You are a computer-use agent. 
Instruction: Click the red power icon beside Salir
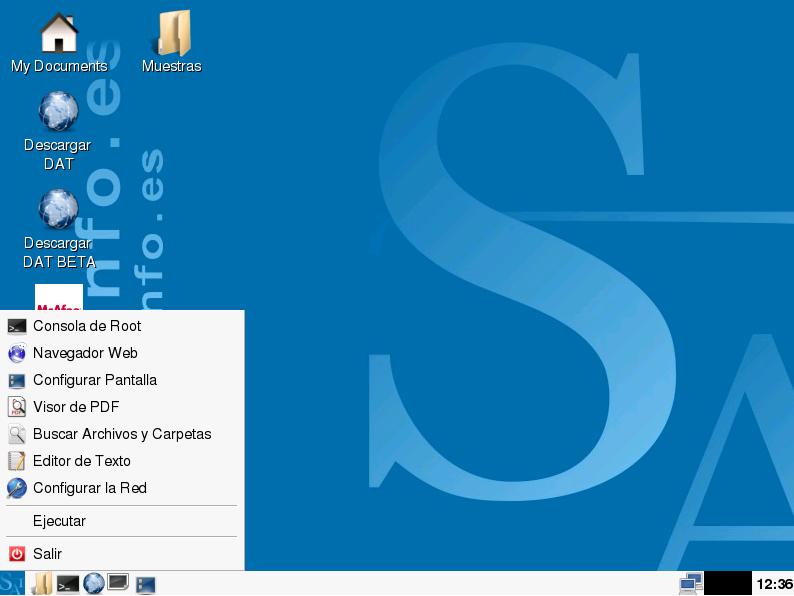click(x=17, y=554)
